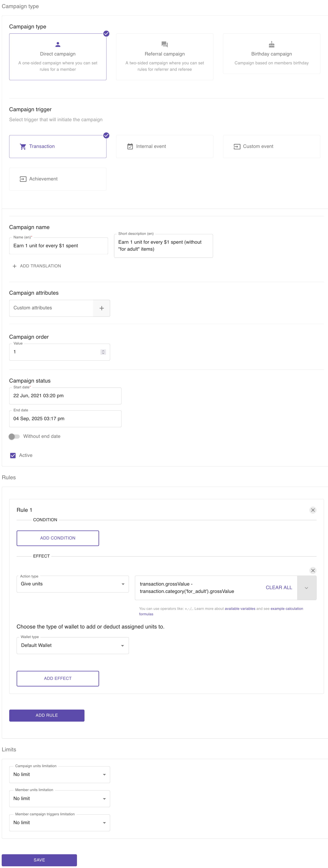Select the Direct campaign person icon

point(58,44)
